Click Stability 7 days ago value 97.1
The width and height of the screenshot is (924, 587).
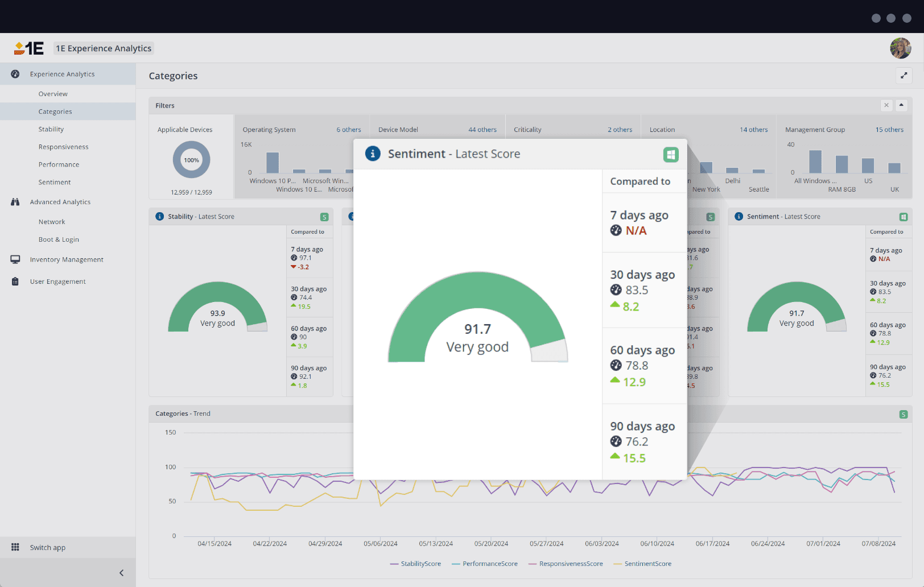click(x=306, y=258)
